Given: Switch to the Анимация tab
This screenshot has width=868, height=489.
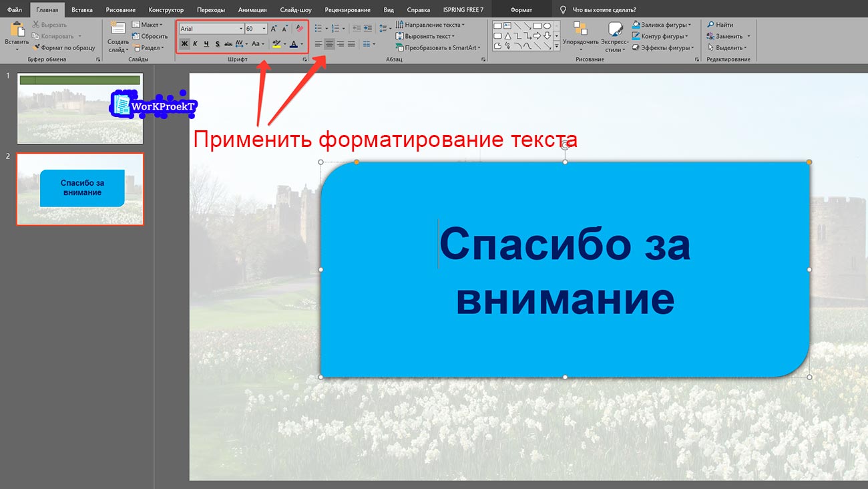Looking at the screenshot, I should click(252, 10).
